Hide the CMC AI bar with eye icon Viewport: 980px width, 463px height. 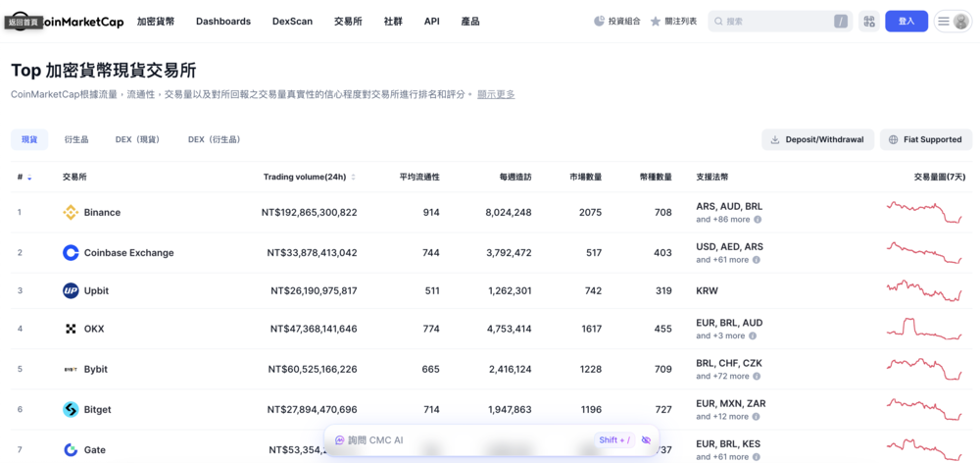pyautogui.click(x=646, y=439)
